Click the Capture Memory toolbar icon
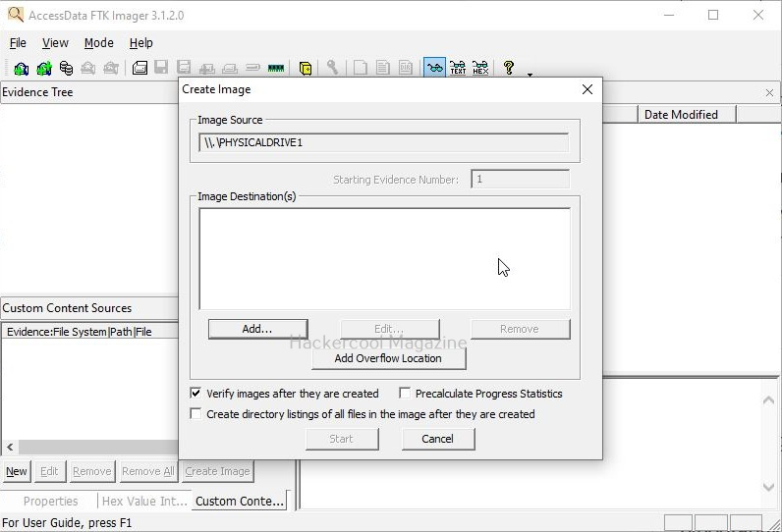Image resolution: width=782 pixels, height=532 pixels. (276, 69)
